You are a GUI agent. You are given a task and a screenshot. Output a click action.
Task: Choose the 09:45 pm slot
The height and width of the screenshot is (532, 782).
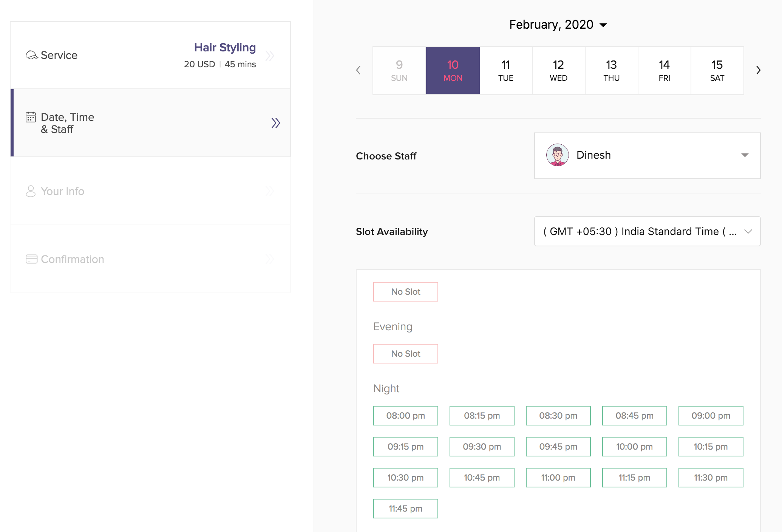pyautogui.click(x=558, y=447)
